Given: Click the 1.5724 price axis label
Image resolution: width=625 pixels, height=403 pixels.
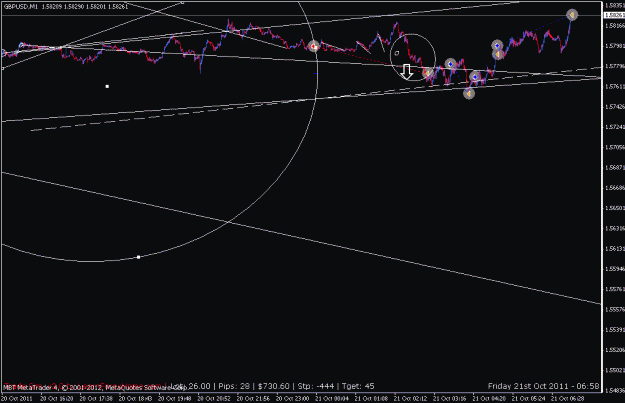Looking at the screenshot, I should (615, 127).
